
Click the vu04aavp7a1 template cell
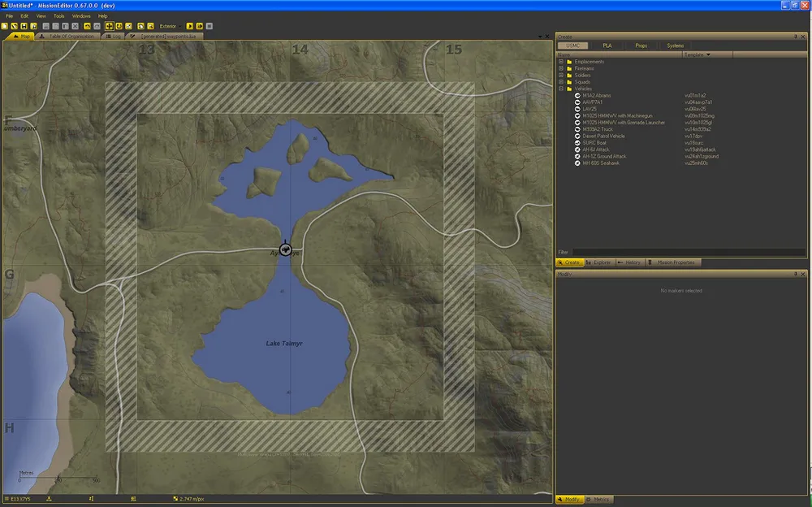coord(698,102)
